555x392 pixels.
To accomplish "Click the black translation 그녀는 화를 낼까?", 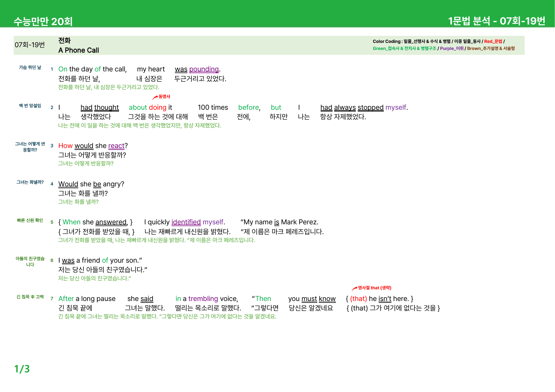I will click(83, 193).
